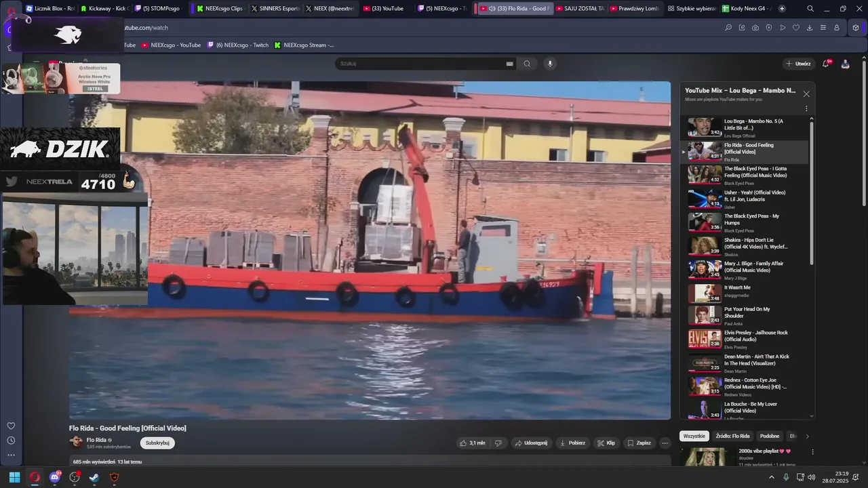Click the YouTube search magnifier button

tap(527, 64)
